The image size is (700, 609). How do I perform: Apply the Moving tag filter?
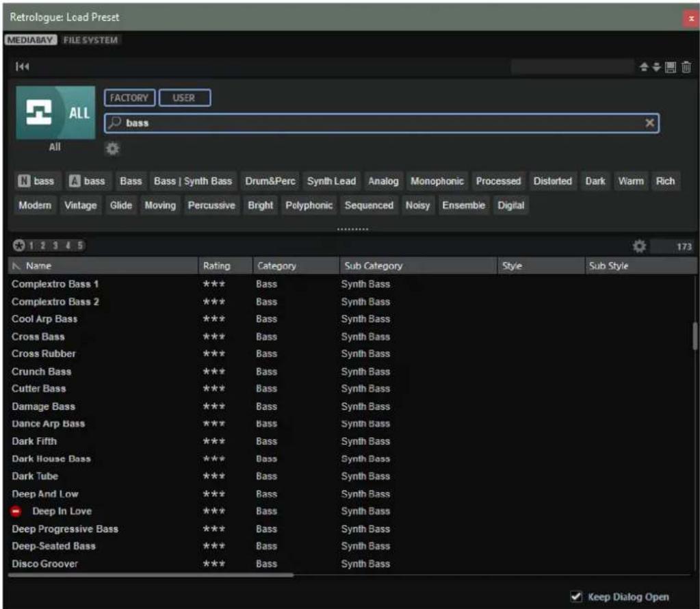[x=160, y=205]
